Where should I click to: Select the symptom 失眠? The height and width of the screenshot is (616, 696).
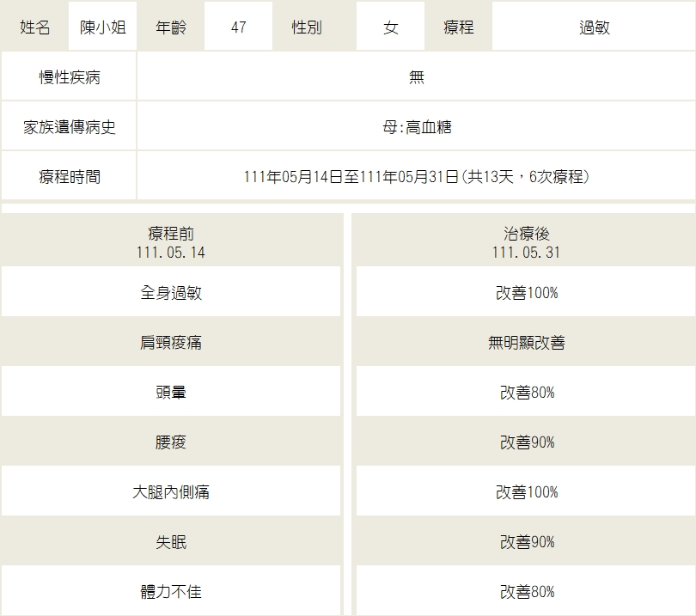[171, 541]
